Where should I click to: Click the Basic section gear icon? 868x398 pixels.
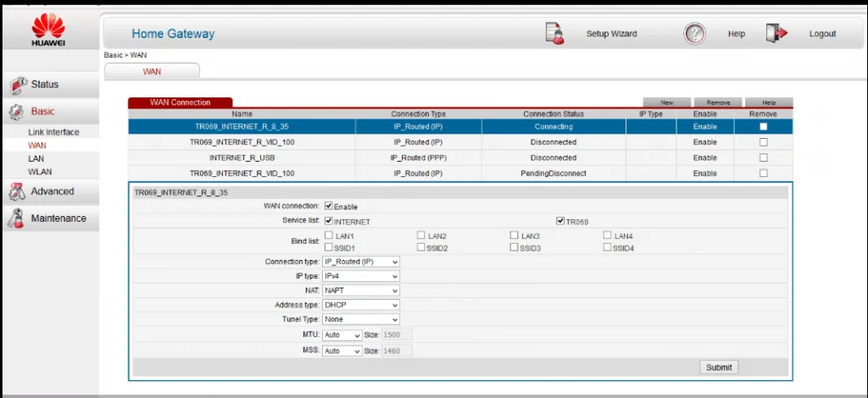tap(17, 112)
